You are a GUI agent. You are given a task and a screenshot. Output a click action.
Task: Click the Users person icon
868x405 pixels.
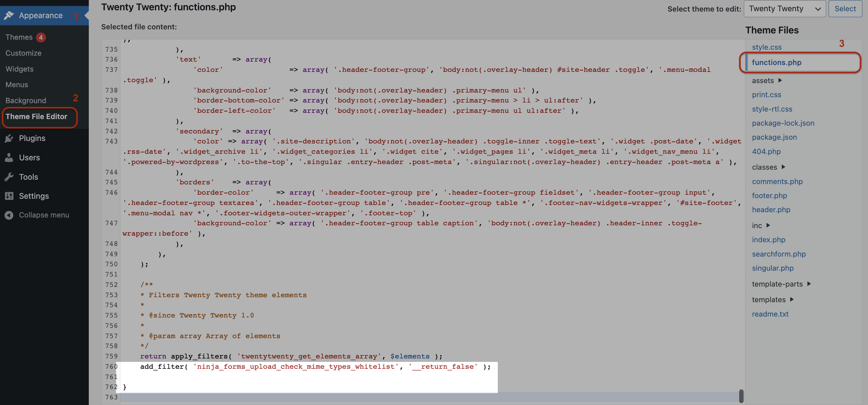[x=9, y=157]
